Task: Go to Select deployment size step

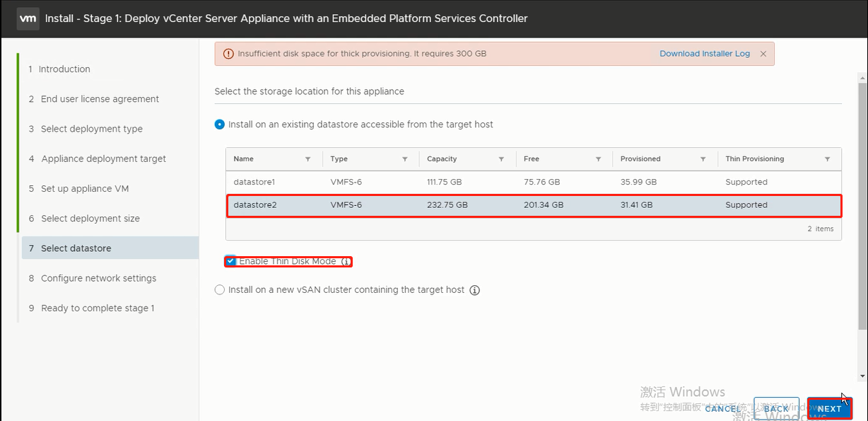Action: 84,219
